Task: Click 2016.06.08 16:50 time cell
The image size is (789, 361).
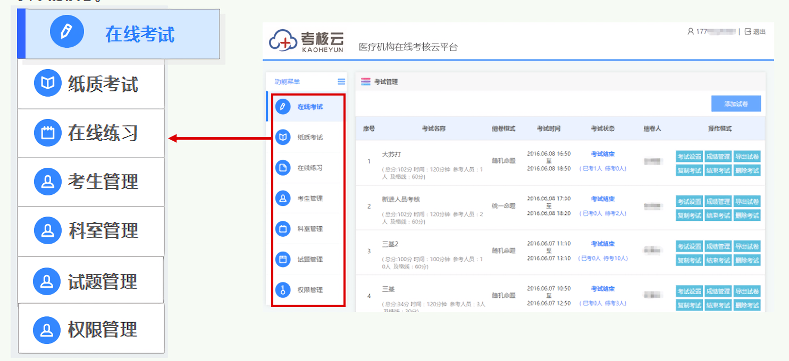Action: pyautogui.click(x=548, y=153)
